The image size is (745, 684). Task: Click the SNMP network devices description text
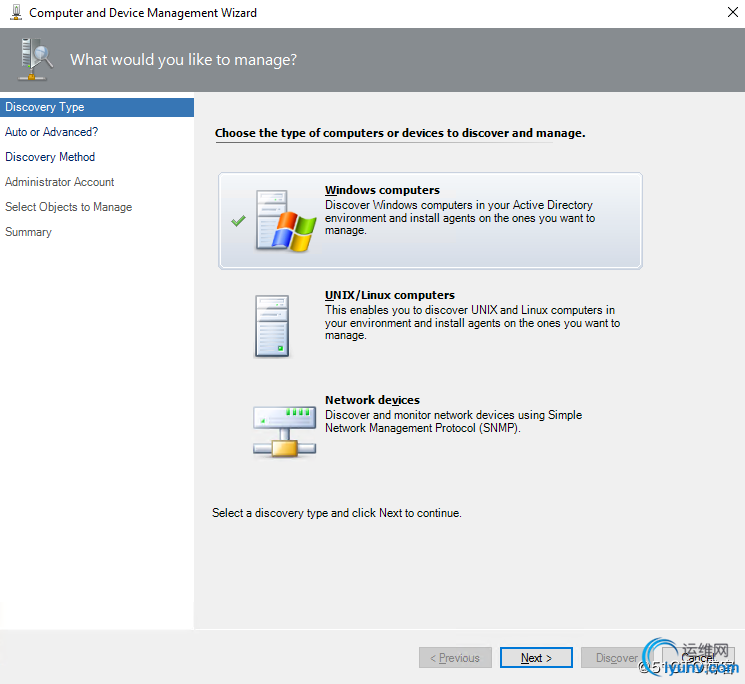(453, 421)
